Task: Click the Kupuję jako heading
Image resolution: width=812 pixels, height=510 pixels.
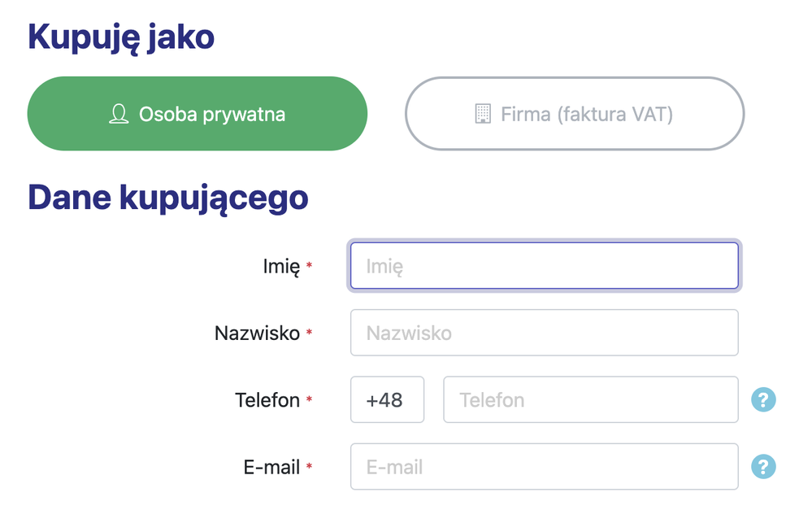Action: (x=121, y=37)
